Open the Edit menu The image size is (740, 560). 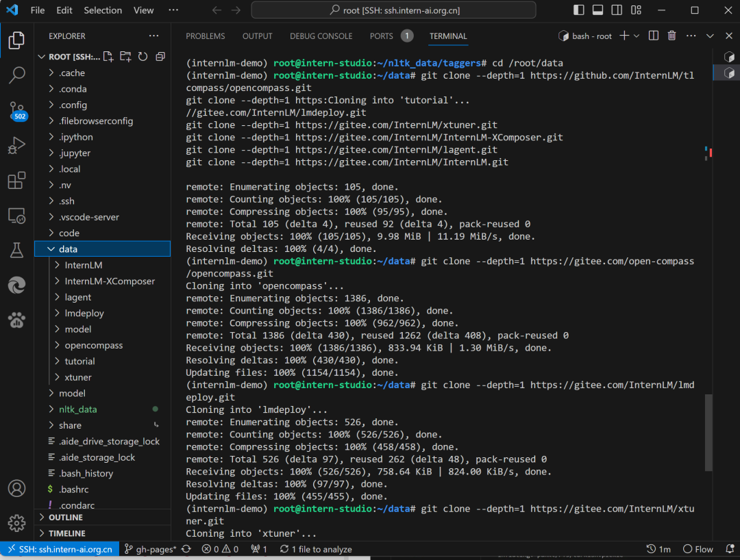tap(64, 10)
